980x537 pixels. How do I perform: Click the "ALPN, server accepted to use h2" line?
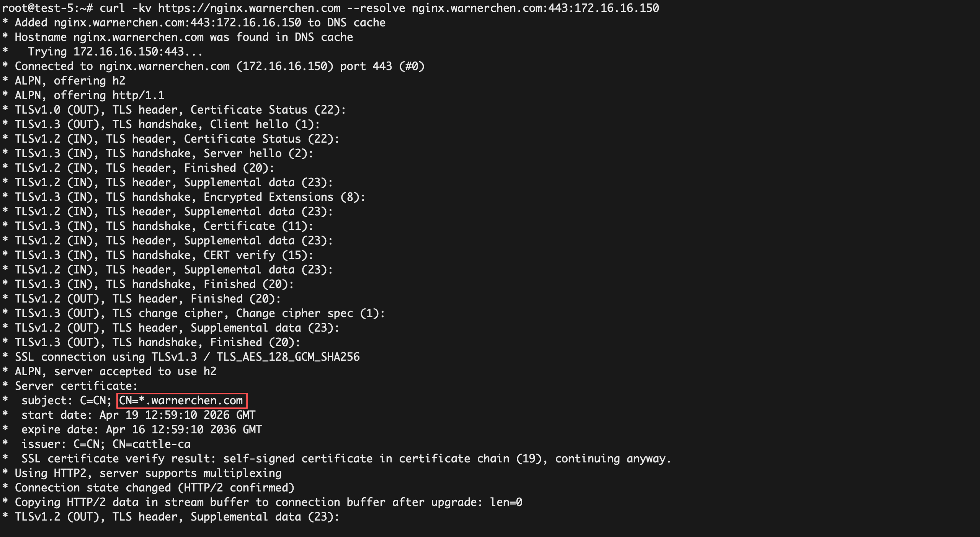pos(116,371)
